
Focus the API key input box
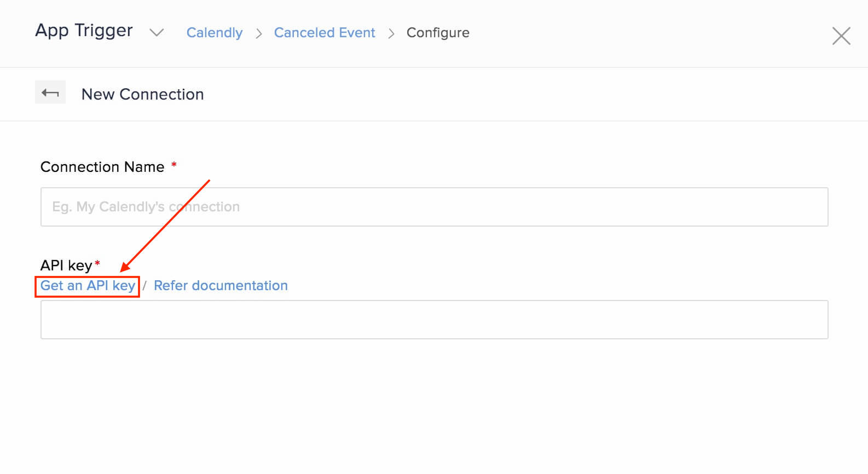coord(434,320)
